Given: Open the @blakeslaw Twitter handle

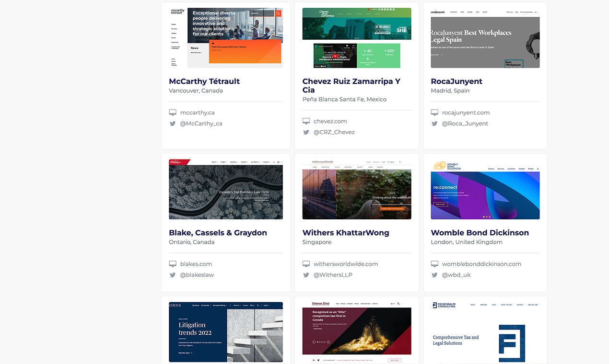Looking at the screenshot, I should click(197, 275).
